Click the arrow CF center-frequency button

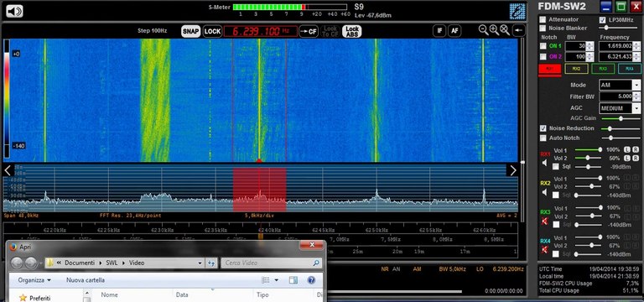click(309, 31)
